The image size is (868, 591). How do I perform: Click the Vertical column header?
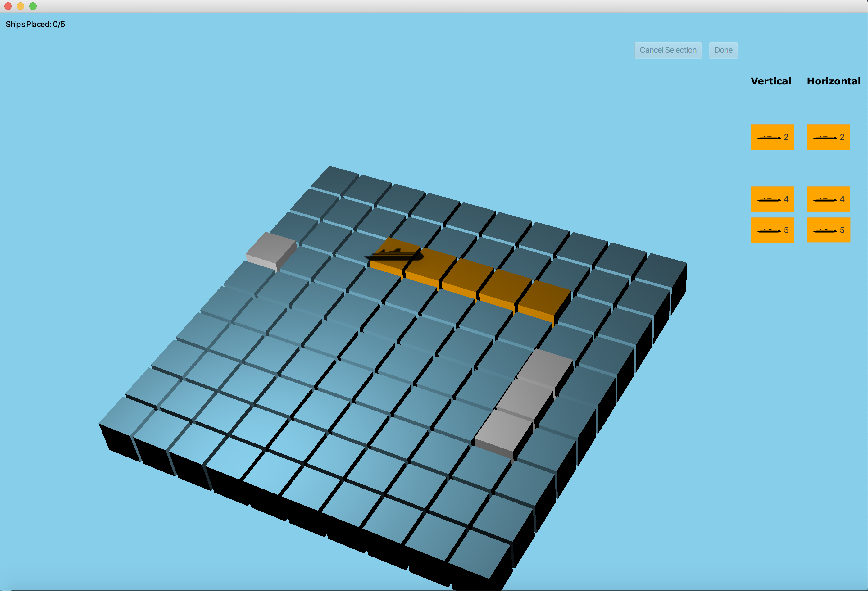coord(771,81)
